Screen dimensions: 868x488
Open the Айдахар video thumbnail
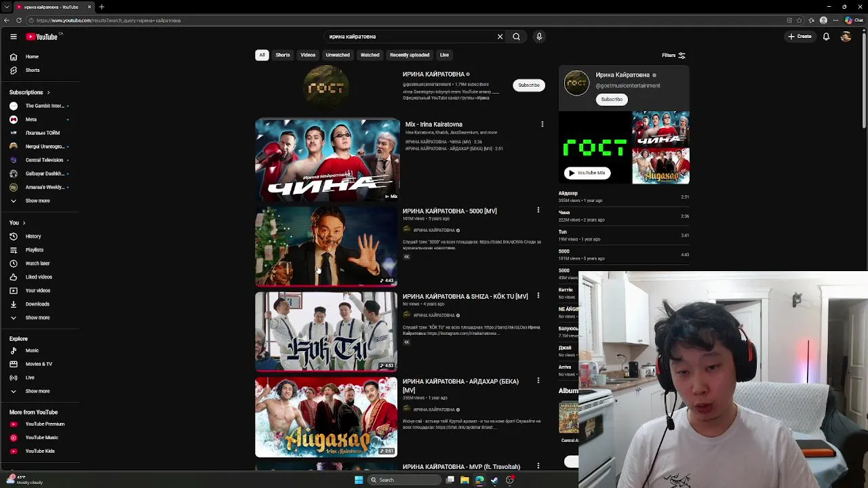[326, 417]
